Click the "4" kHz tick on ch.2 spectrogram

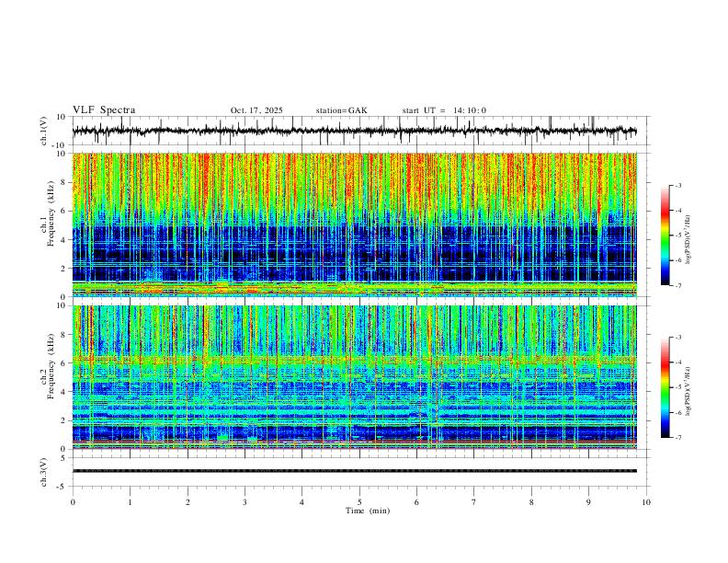tap(63, 392)
